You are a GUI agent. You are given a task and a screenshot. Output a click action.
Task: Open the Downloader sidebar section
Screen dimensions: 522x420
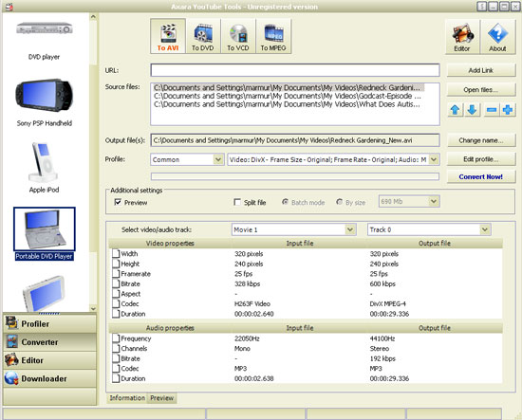pos(50,378)
